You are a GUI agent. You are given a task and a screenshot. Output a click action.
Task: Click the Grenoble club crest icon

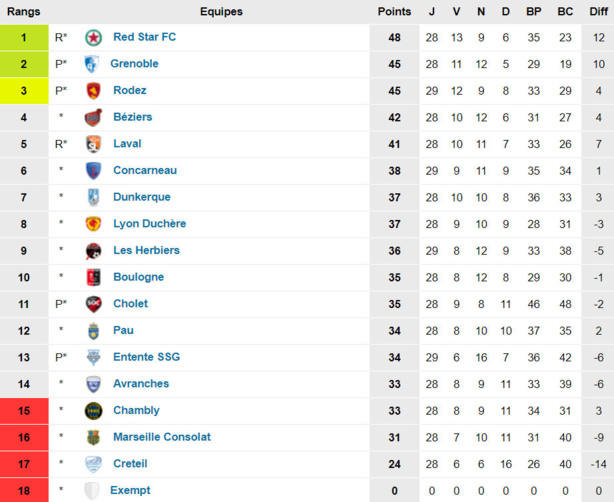92,64
